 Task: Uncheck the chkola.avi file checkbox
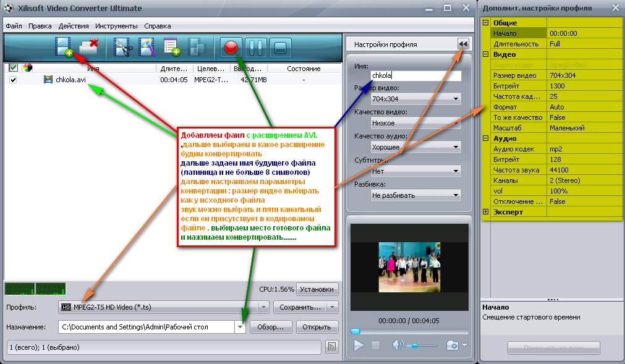(13, 80)
